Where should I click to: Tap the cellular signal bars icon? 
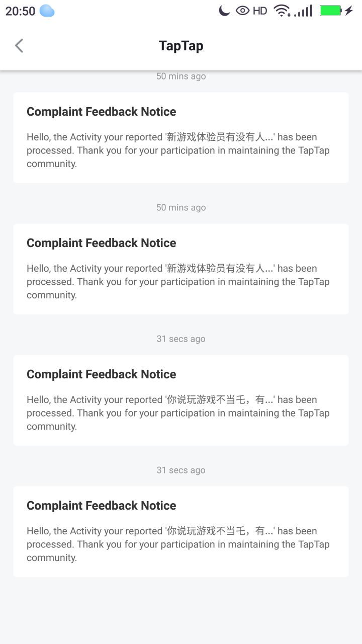tap(304, 11)
